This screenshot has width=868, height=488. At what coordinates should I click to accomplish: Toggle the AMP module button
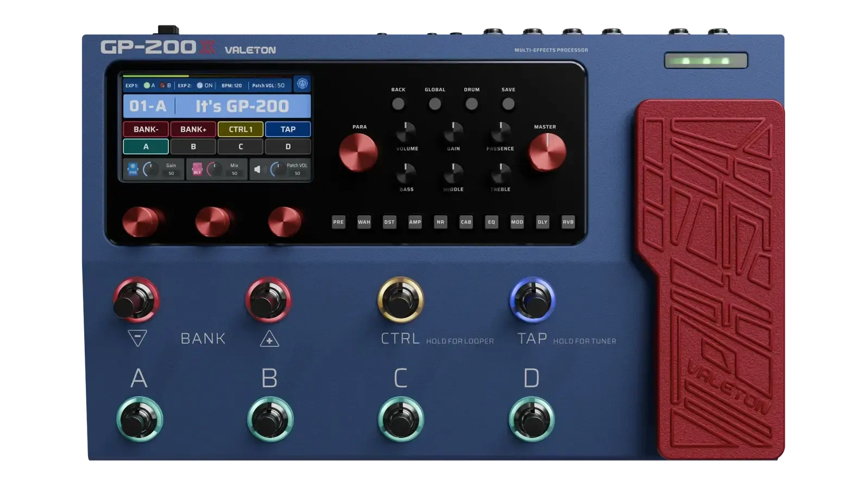pos(415,222)
